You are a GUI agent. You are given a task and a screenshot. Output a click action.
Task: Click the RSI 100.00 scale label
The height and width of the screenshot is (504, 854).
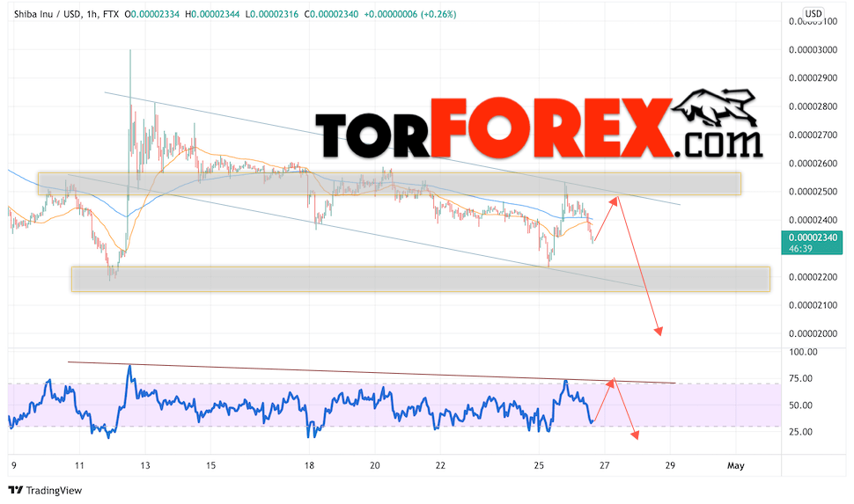[803, 352]
